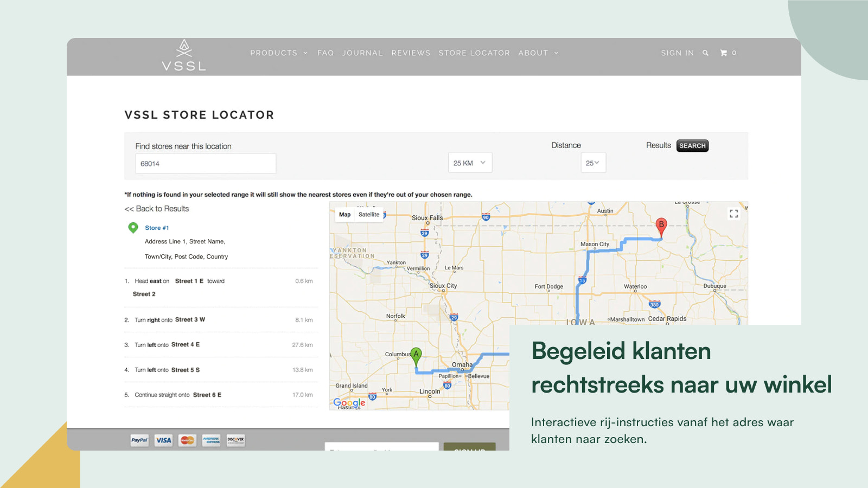Switch to Satellite view
The height and width of the screenshot is (488, 868).
pos(369,215)
